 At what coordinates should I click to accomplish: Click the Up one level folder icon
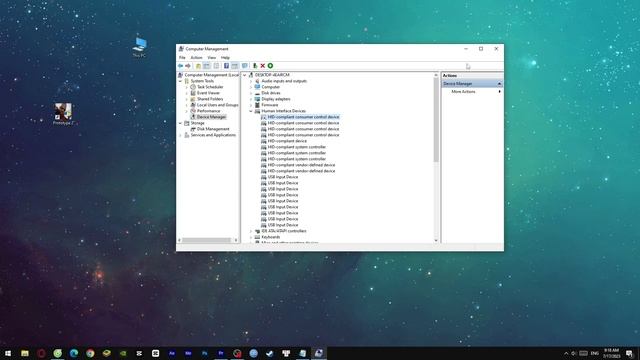198,66
